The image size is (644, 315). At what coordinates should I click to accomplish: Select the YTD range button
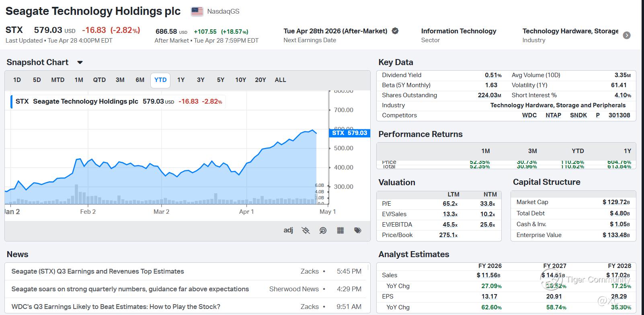[160, 80]
